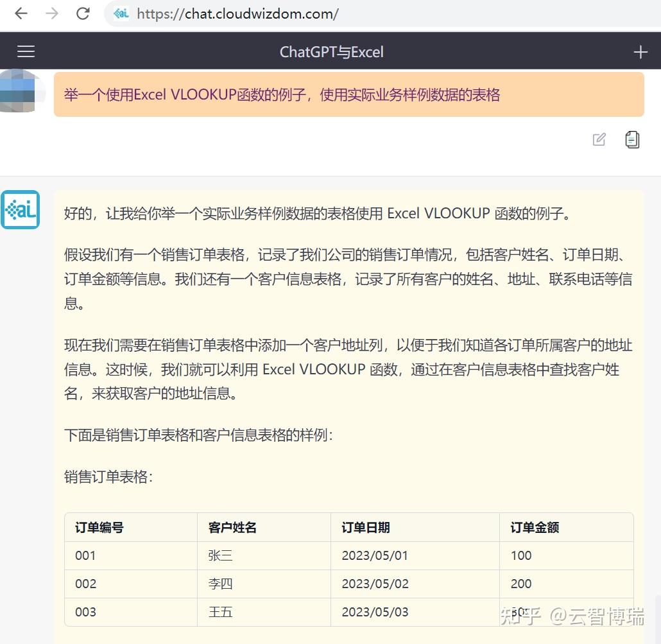Viewport: 661px width, 644px height.
Task: Click the site favicon in the address bar
Action: (x=121, y=13)
